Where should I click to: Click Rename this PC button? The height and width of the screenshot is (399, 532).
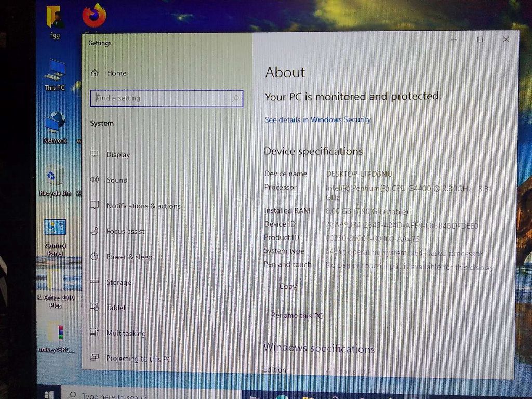(297, 315)
